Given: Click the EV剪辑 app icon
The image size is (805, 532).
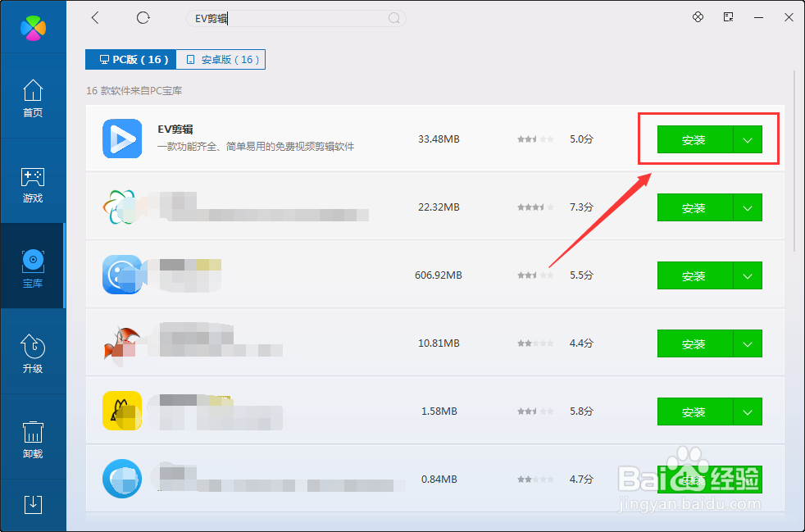Looking at the screenshot, I should point(122,139).
